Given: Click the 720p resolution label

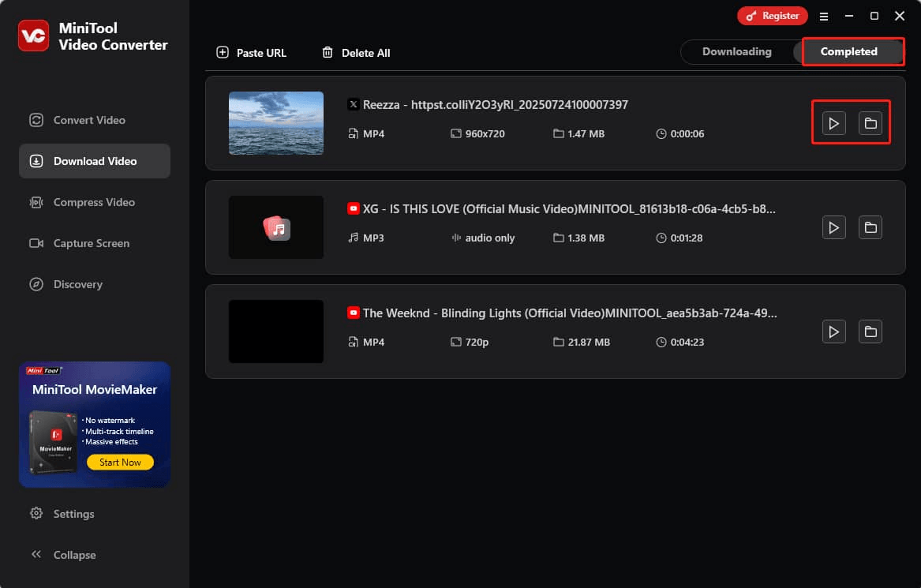Looking at the screenshot, I should coord(477,343).
